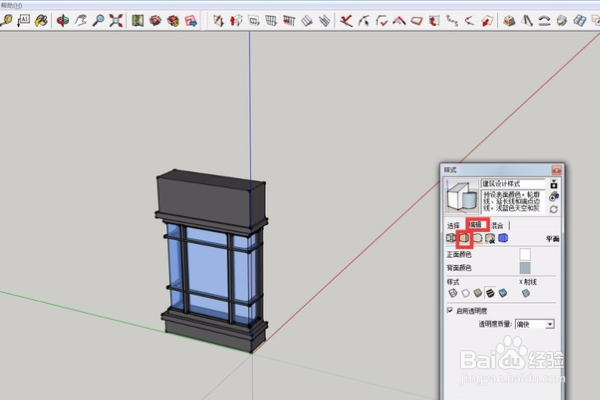Switch to the Edit (编辑) tab
The height and width of the screenshot is (400, 600).
click(475, 225)
